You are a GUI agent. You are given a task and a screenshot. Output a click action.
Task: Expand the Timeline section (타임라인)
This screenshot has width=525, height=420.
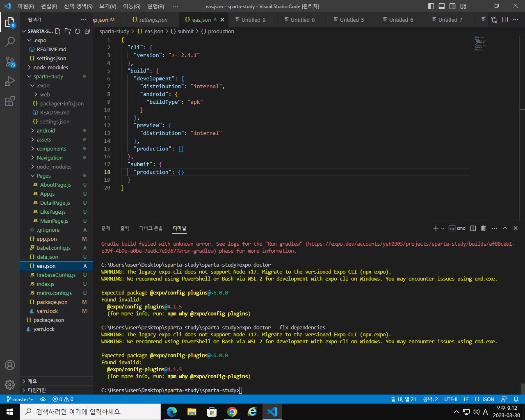[x=57, y=390]
